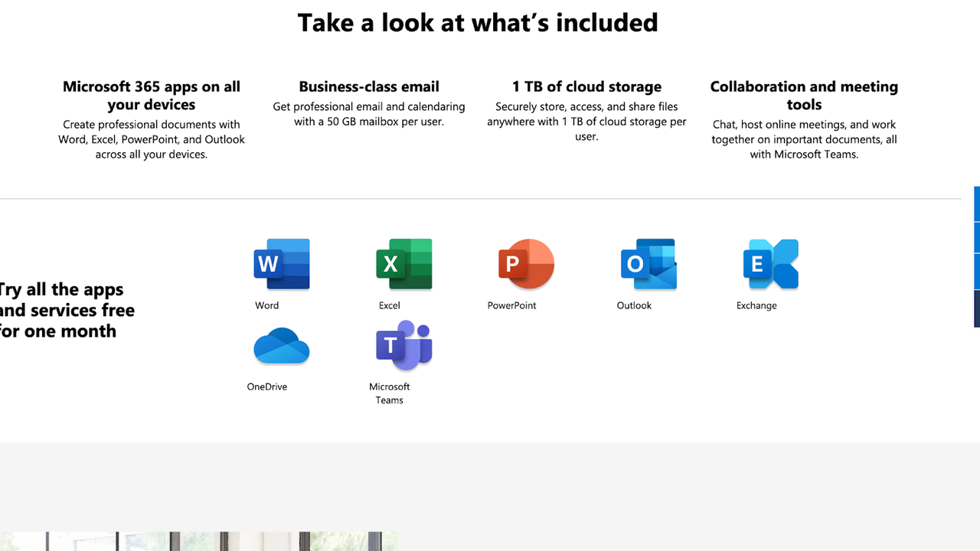The height and width of the screenshot is (551, 980).
Task: Select the Microsoft Teams text label
Action: (x=389, y=393)
